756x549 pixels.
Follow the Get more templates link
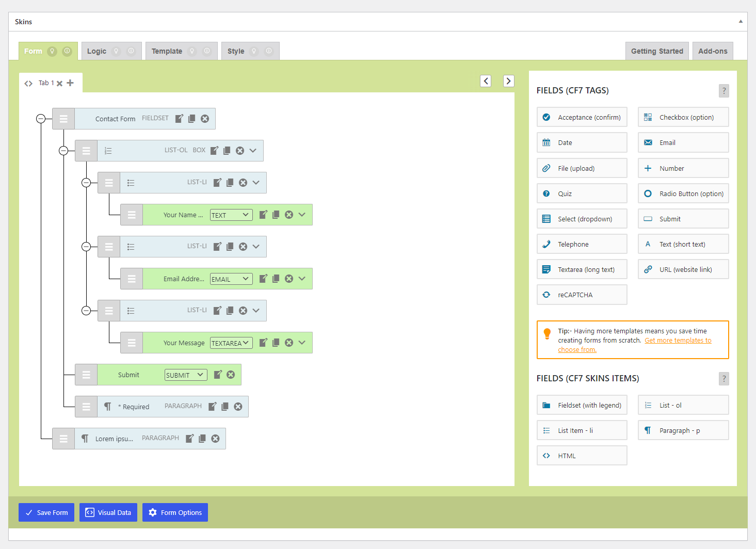point(678,341)
